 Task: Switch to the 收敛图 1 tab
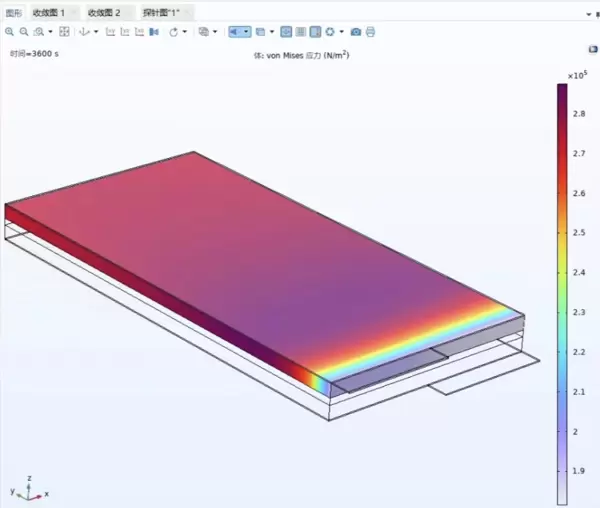49,12
